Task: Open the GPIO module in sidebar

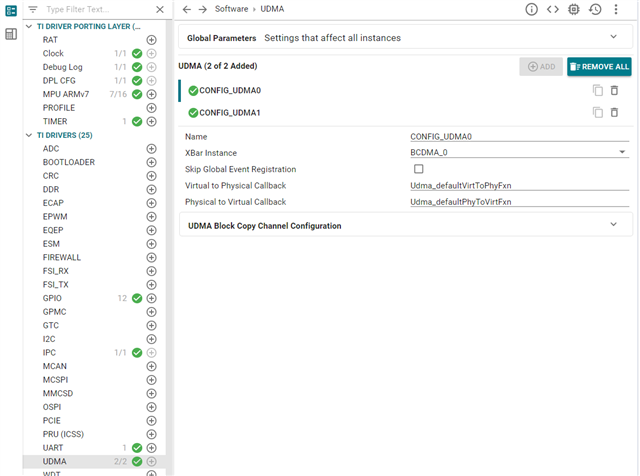Action: pyautogui.click(x=51, y=298)
